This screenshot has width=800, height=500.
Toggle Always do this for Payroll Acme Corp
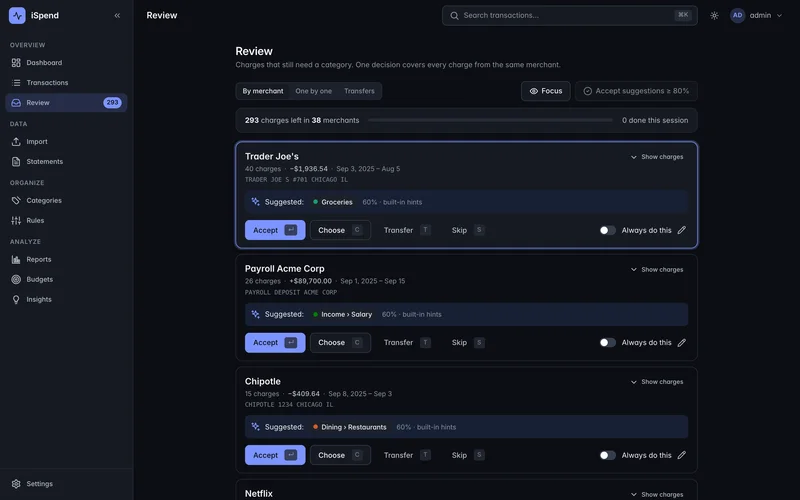[607, 343]
